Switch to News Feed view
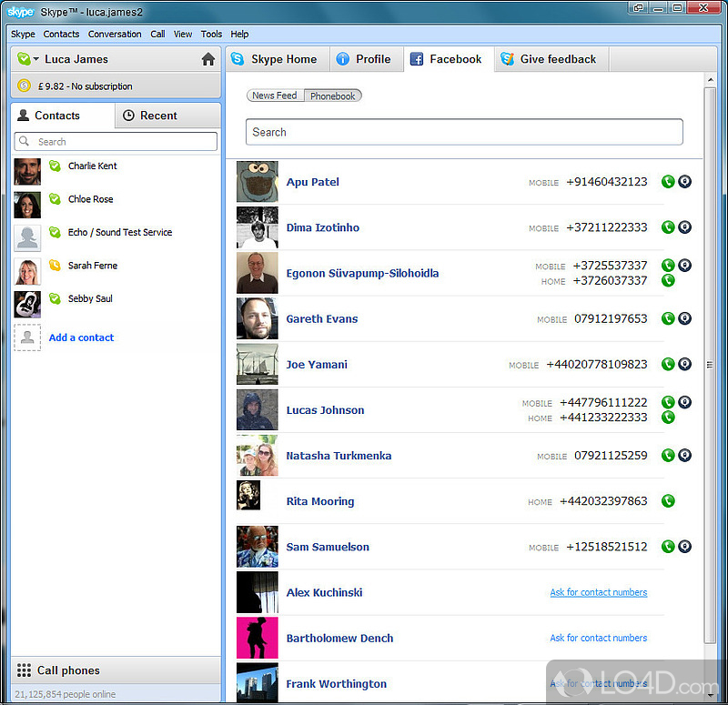Screen dimensions: 728x705 click(275, 96)
